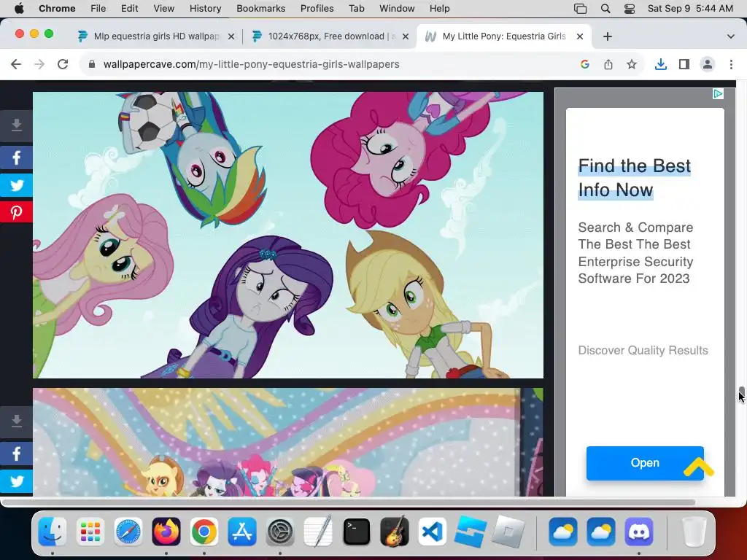The image size is (747, 560).
Task: Download the first wallpaper with the upside-down girls
Action: coord(16,125)
